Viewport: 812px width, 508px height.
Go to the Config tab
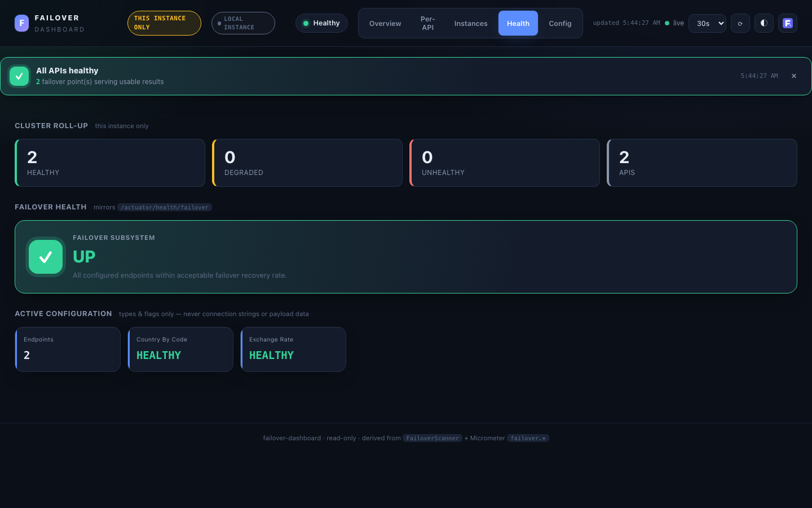(x=560, y=23)
